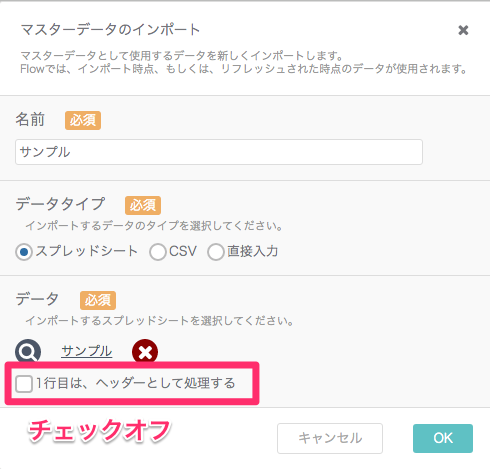Remove the selected サンプル spreadsheet with red X

(145, 352)
